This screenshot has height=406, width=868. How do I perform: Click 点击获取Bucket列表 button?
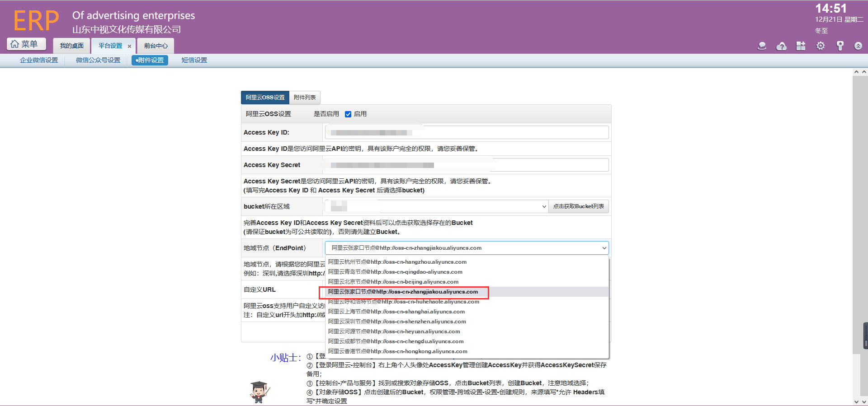click(x=578, y=206)
